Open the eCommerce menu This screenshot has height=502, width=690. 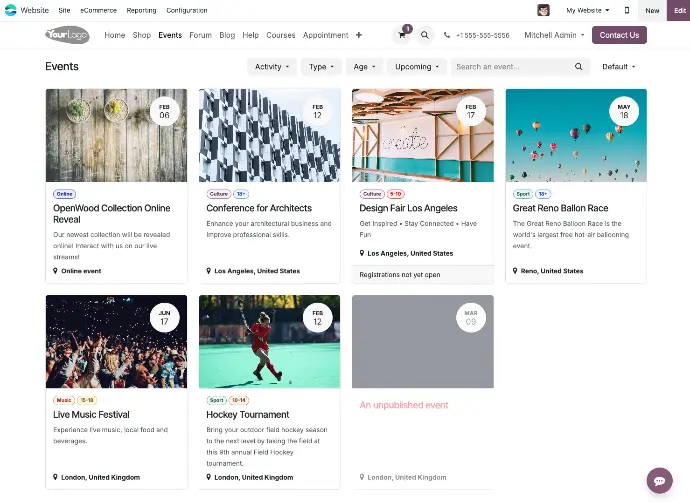[99, 10]
